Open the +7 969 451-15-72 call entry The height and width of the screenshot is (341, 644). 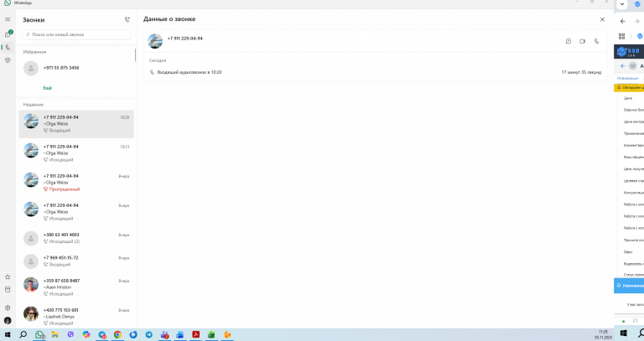click(x=76, y=261)
